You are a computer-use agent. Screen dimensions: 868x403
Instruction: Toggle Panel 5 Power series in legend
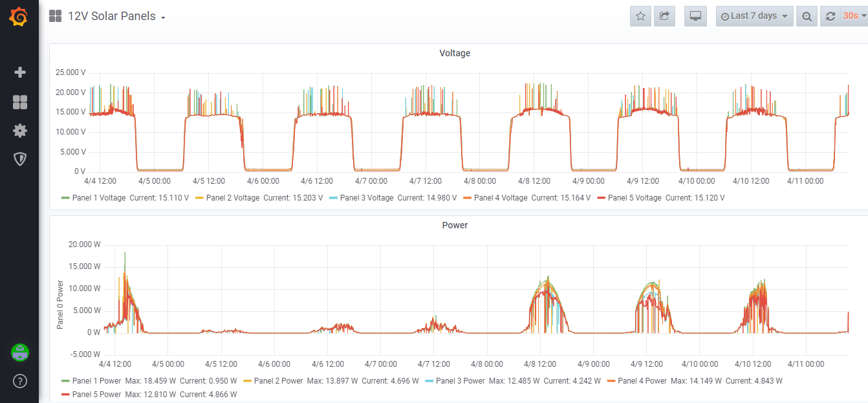(x=96, y=394)
